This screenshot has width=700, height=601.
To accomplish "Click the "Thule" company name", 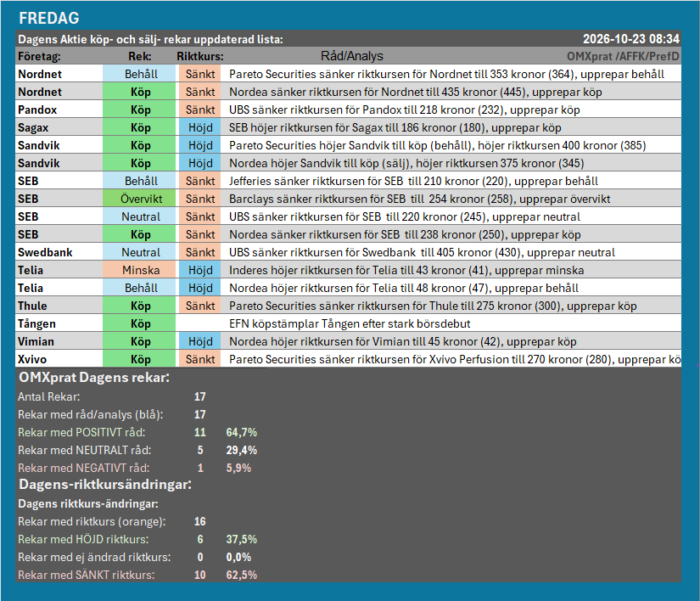I will 32,306.
